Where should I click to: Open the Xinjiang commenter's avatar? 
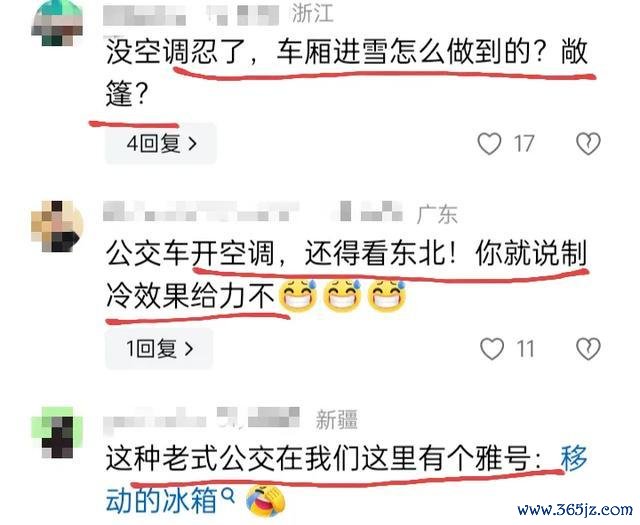click(x=57, y=432)
